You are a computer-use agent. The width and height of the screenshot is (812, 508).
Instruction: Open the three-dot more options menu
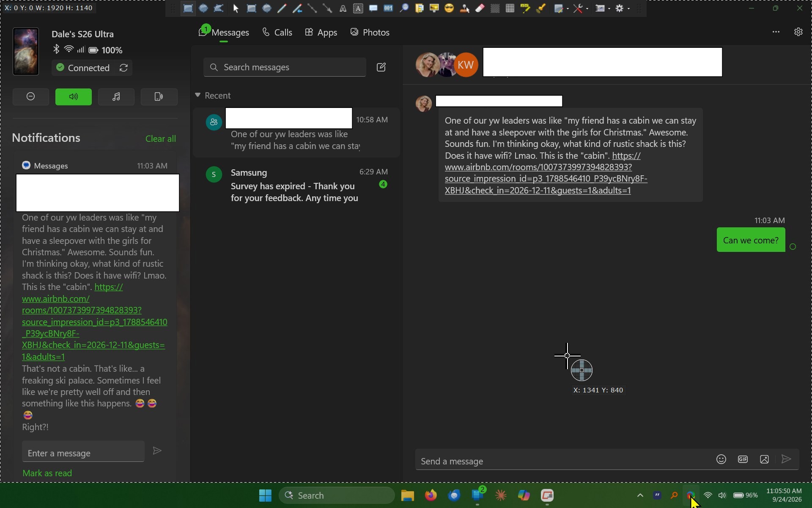click(776, 32)
